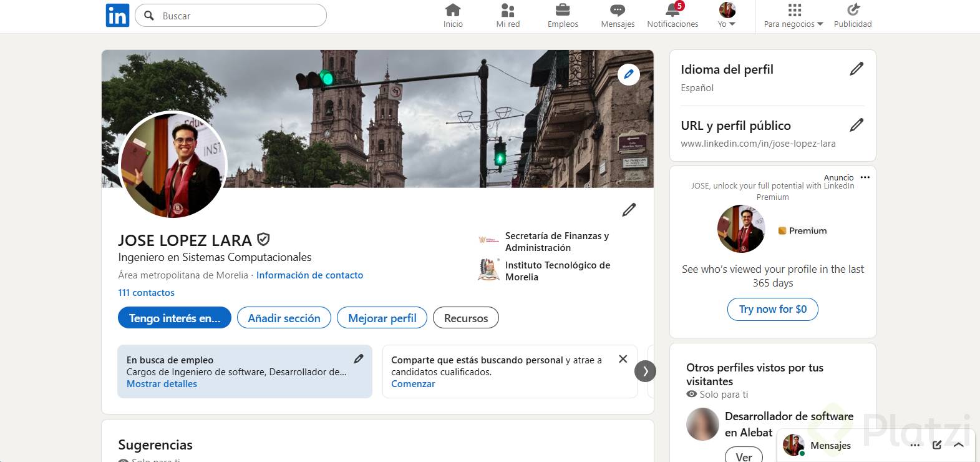
Task: Open Mensajes chat bubble icon
Action: point(618,10)
